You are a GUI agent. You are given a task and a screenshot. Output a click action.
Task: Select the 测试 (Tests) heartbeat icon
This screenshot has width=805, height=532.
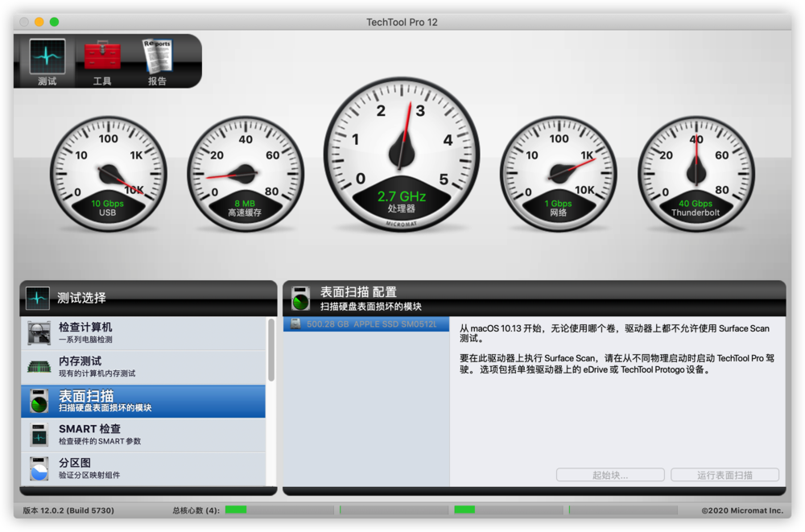point(47,57)
